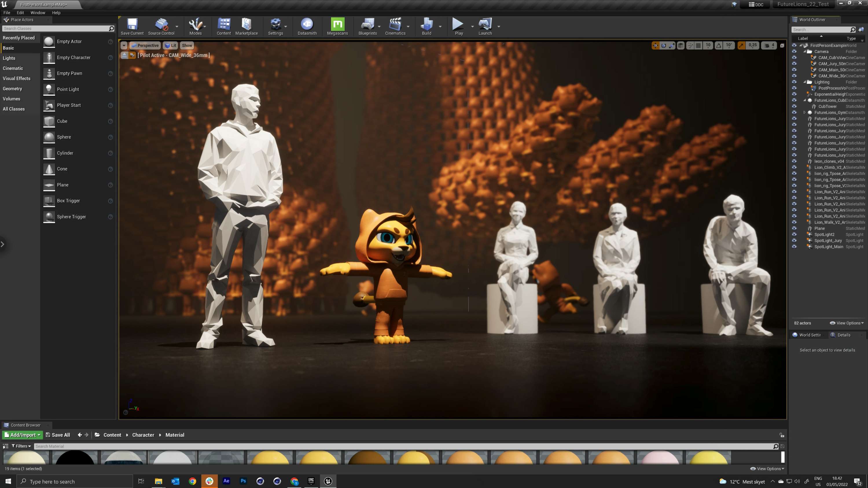Click the Show viewport button
The width and height of the screenshot is (868, 488).
[x=187, y=45]
